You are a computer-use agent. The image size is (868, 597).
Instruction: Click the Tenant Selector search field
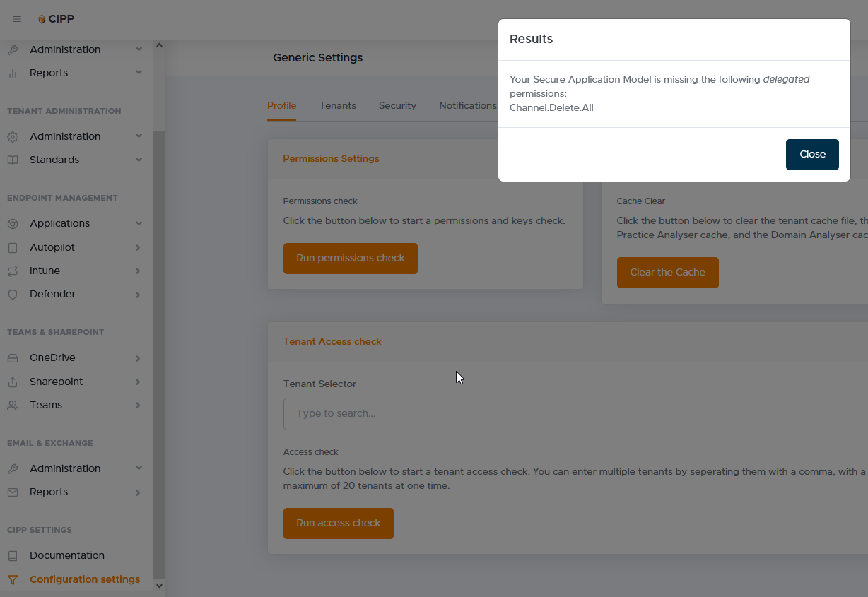point(495,414)
